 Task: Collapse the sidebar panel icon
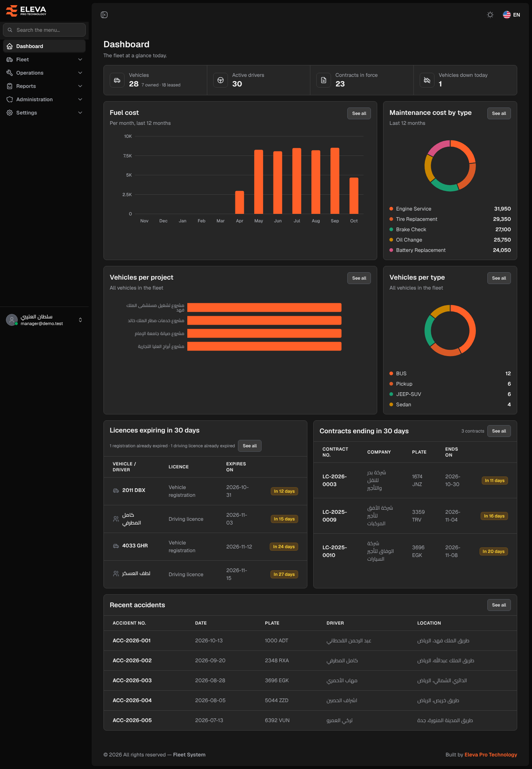pyautogui.click(x=104, y=15)
